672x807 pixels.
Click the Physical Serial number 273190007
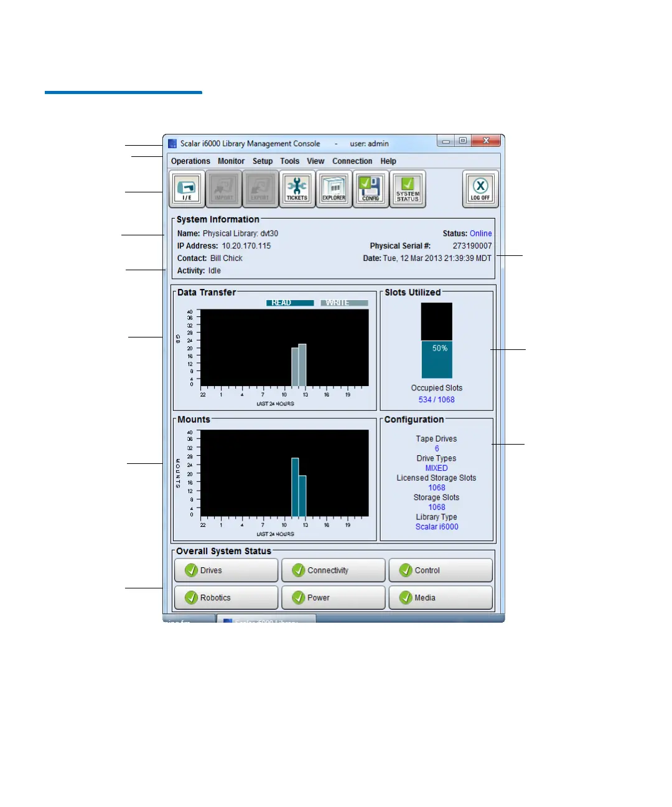click(x=472, y=246)
